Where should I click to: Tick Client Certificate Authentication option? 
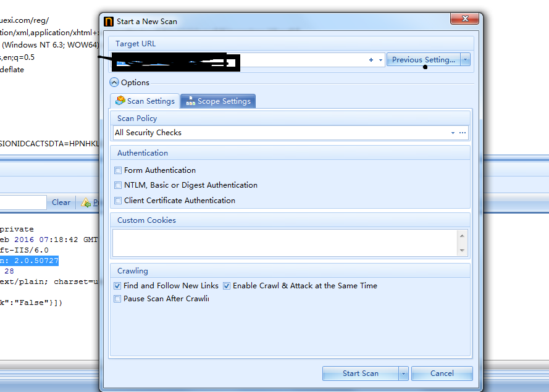[x=118, y=201]
